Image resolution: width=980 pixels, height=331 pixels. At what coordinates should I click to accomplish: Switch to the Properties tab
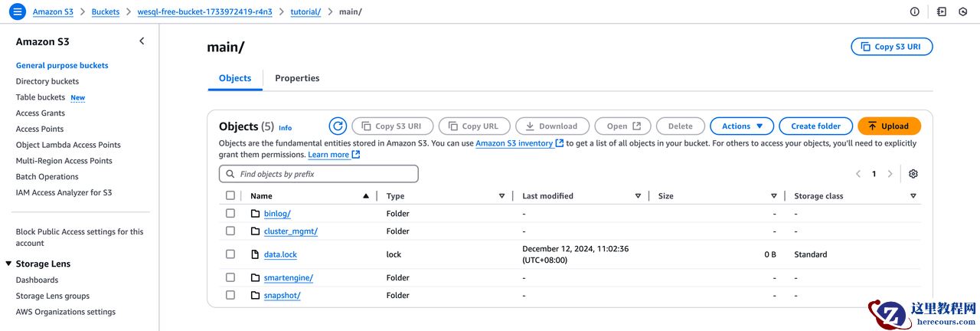(297, 78)
